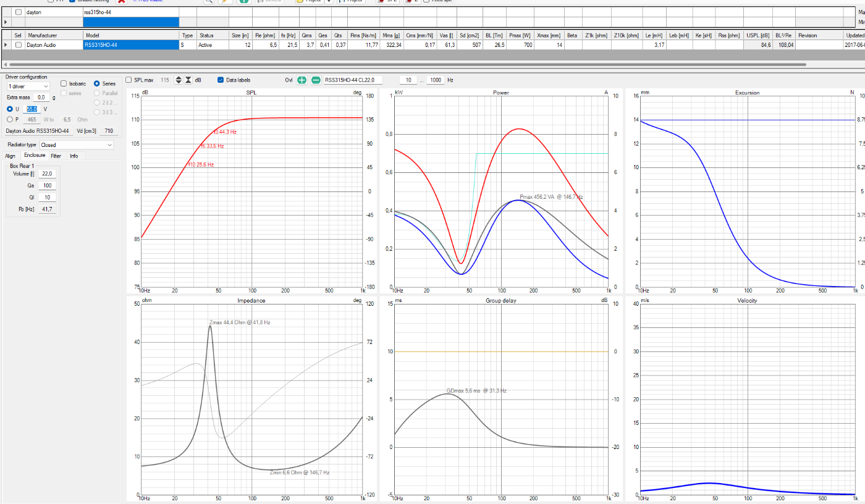Select the P power radio button
865x504 pixels.
point(9,119)
